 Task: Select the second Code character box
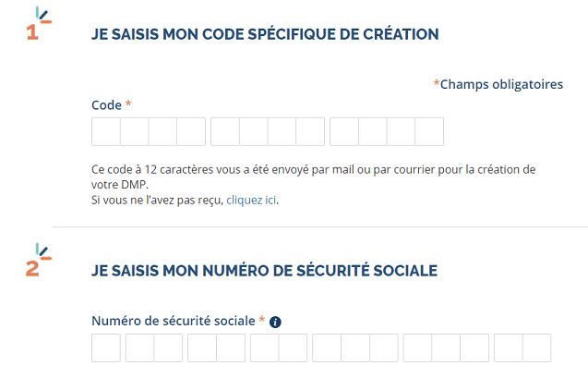tap(135, 132)
